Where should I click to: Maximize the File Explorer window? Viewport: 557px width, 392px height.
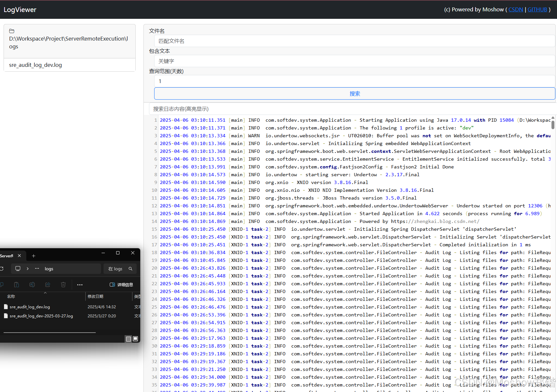click(118, 253)
